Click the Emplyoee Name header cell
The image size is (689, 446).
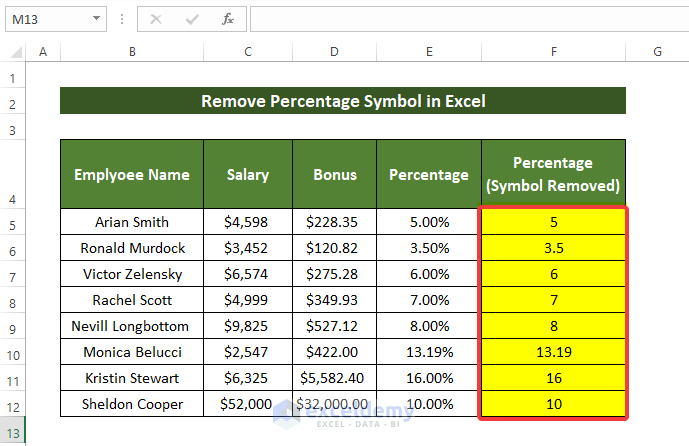[132, 174]
